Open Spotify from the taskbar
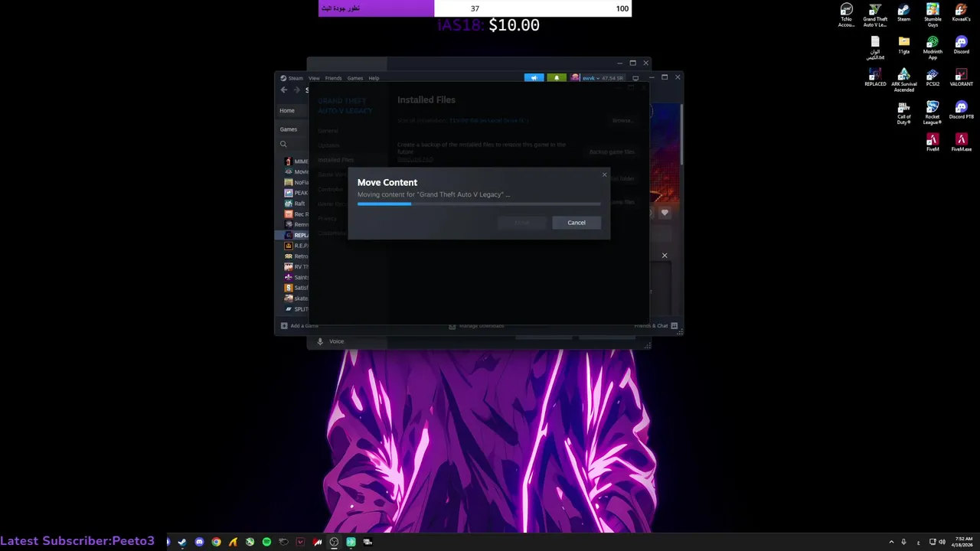The image size is (980, 551). click(x=266, y=542)
